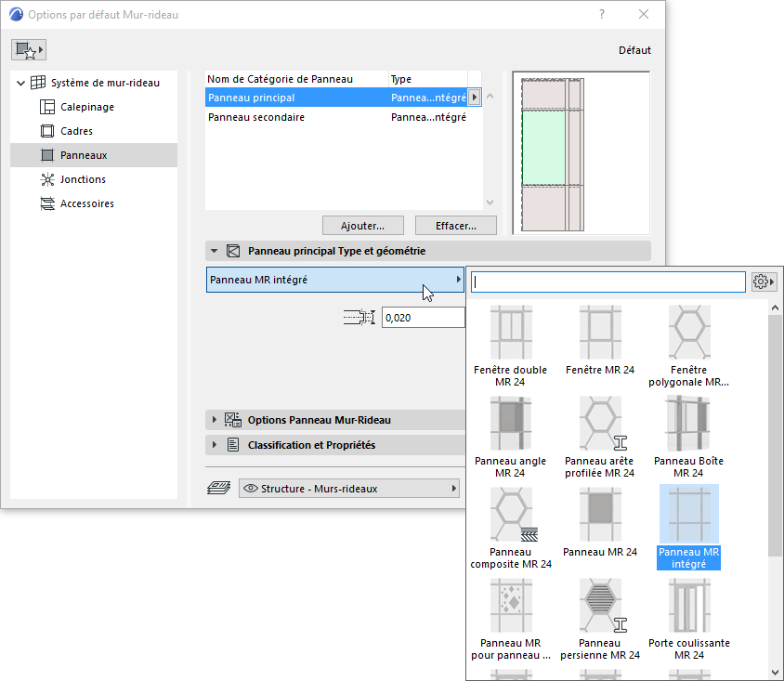Collapse the Système de mur-rideau tree branch
Image resolution: width=784 pixels, height=681 pixels.
point(20,82)
